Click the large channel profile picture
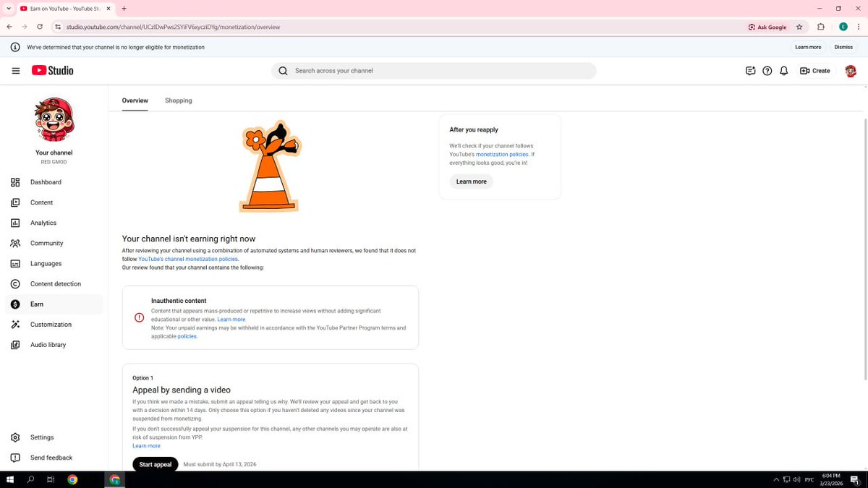This screenshot has width=868, height=488. coord(54,119)
